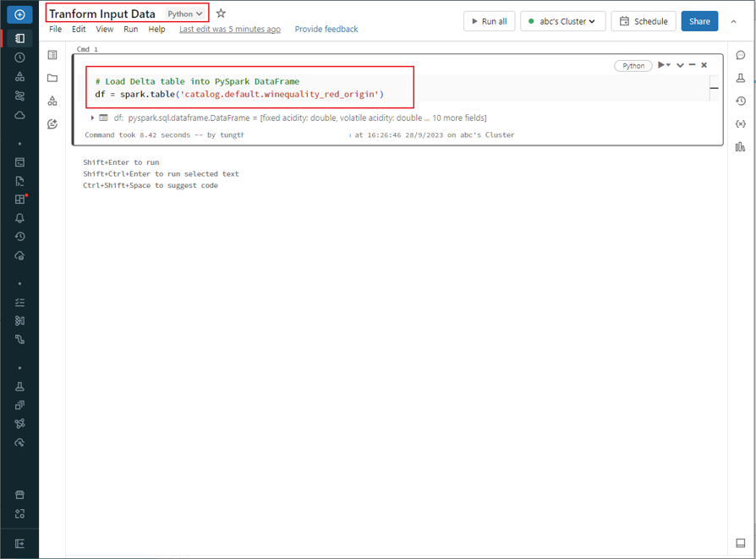756x559 pixels.
Task: Open SQL Editor terminal-window icon
Action: 19,162
